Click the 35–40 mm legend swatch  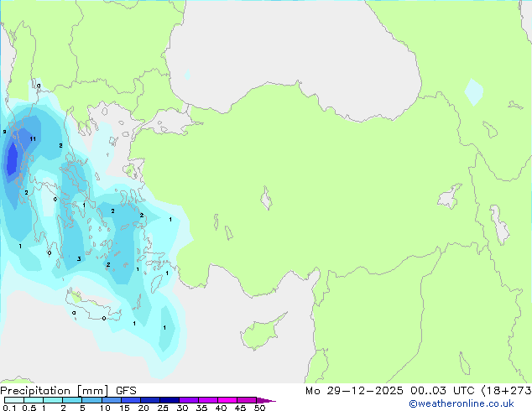tap(208, 400)
